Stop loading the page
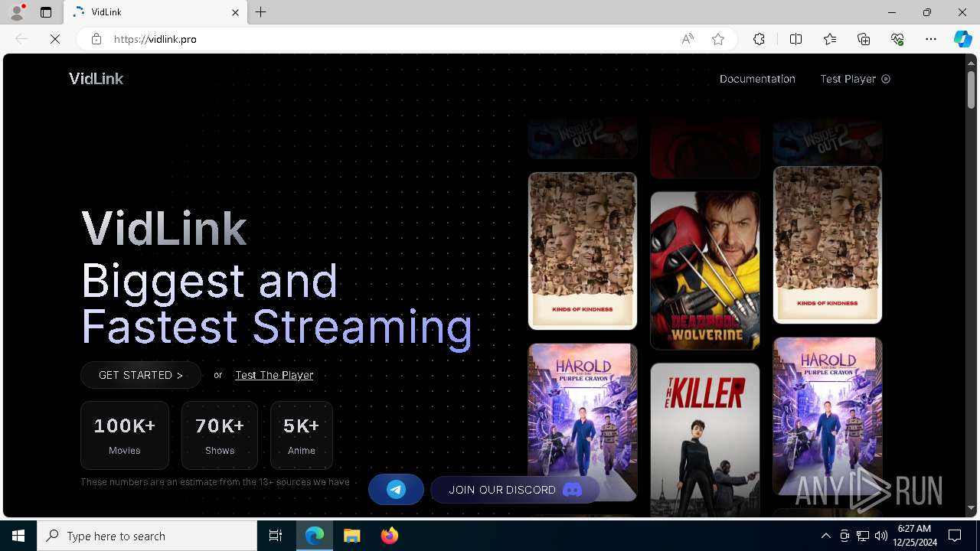 (x=55, y=39)
